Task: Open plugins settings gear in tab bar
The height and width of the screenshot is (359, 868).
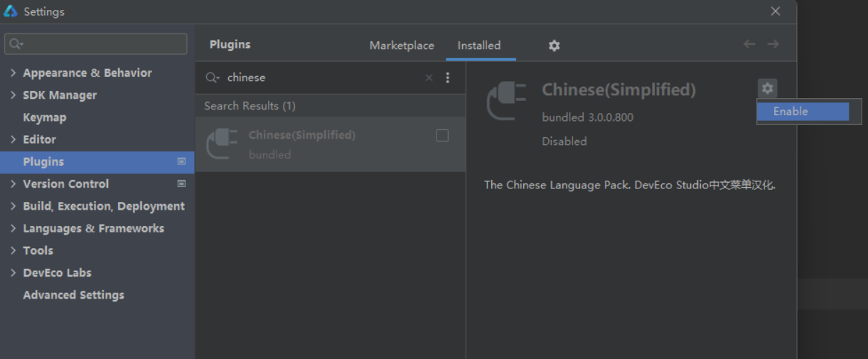Action: (x=554, y=45)
